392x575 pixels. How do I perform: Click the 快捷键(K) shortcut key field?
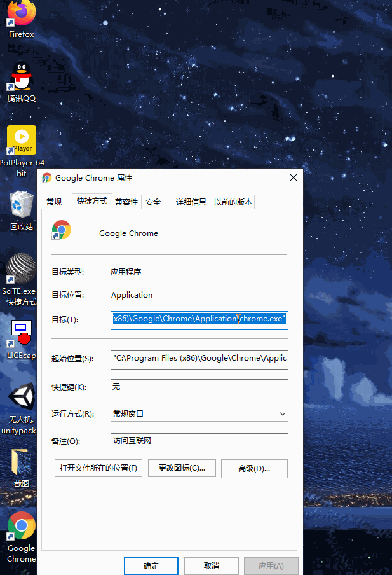pos(199,389)
